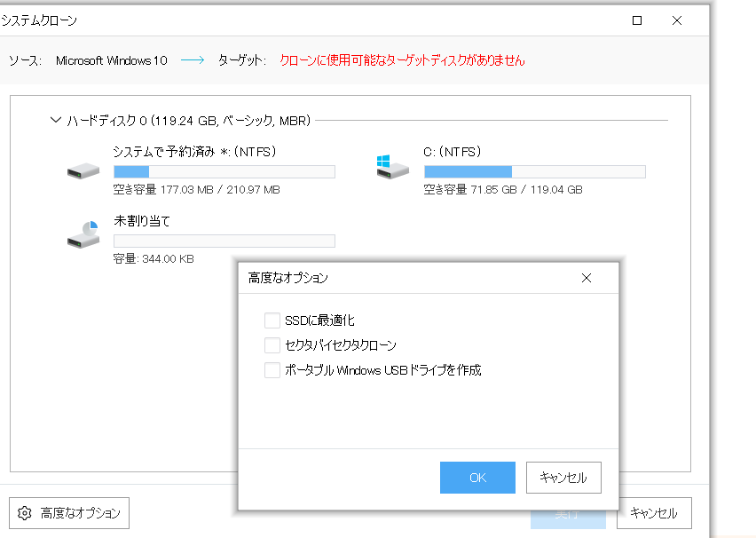Confirm advanced options with OK
This screenshot has height=538, width=756.
point(477,478)
